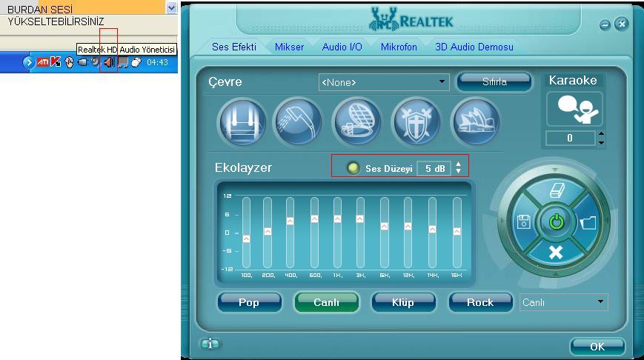Toggle the equalizer power button
This screenshot has height=360, width=644.
[x=556, y=222]
